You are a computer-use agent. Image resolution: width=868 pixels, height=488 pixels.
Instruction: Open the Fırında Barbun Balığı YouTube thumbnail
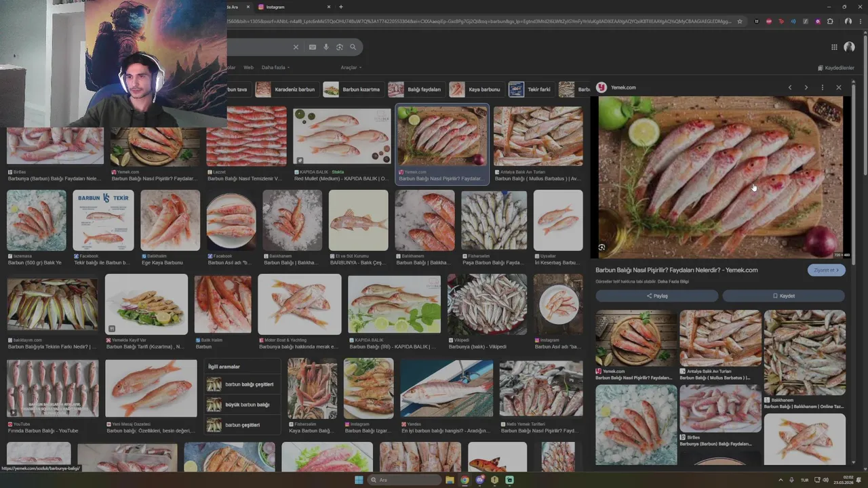pyautogui.click(x=53, y=388)
